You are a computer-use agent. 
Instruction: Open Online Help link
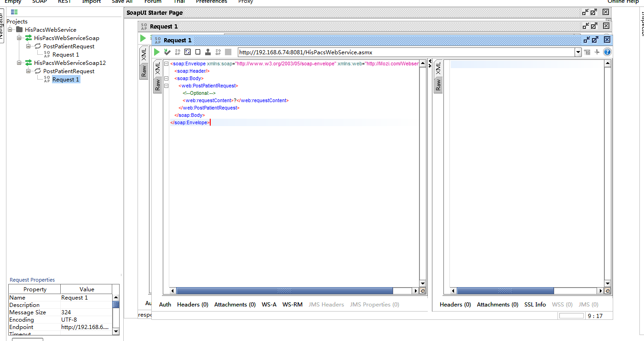pyautogui.click(x=623, y=2)
